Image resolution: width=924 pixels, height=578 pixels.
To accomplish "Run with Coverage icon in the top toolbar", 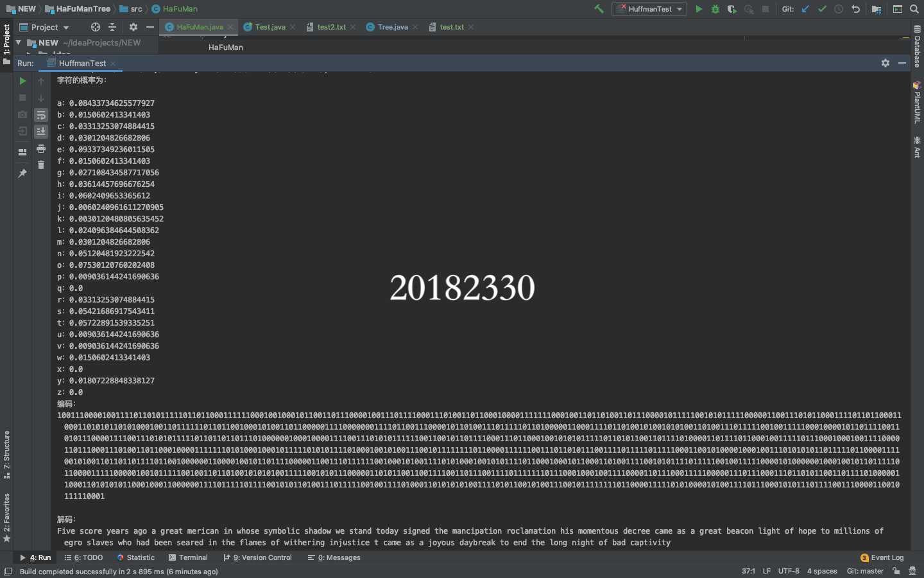I will pyautogui.click(x=732, y=9).
